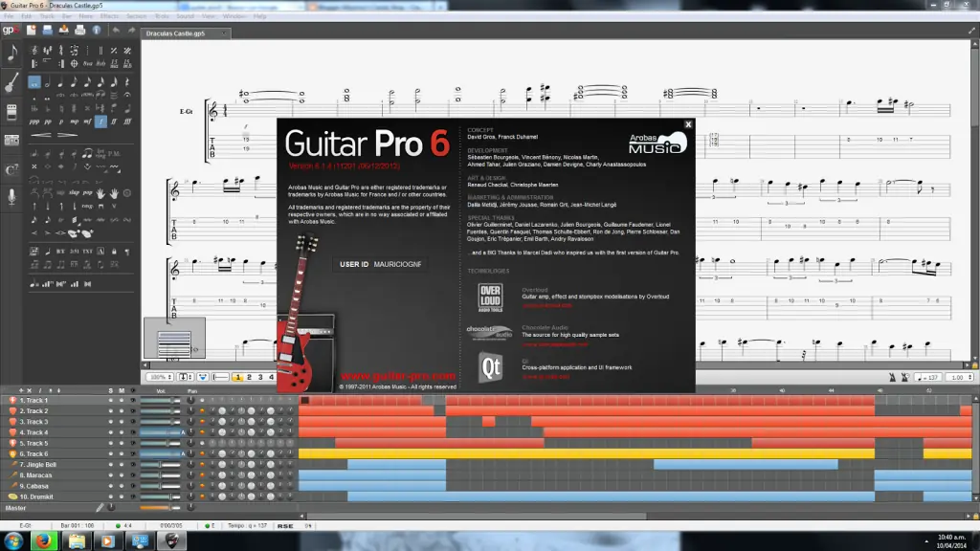Select the mf dynamic icon
This screenshot has height=551, width=980.
87,121
